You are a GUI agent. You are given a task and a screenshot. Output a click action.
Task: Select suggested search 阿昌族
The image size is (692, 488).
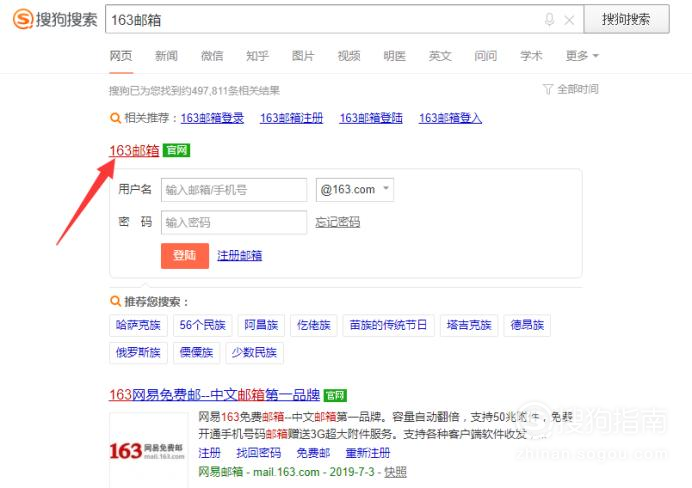261,326
